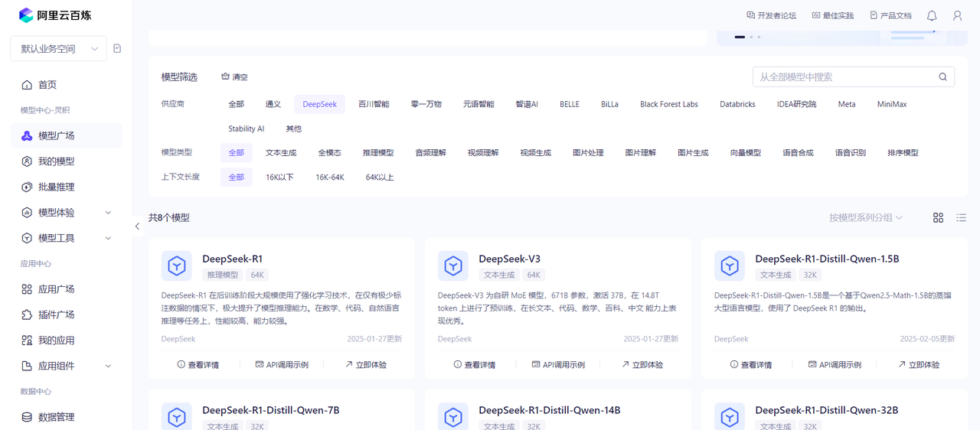Screen dimensions: 980x430
Task: Select the 智谱AI supplier filter
Action: tap(527, 104)
